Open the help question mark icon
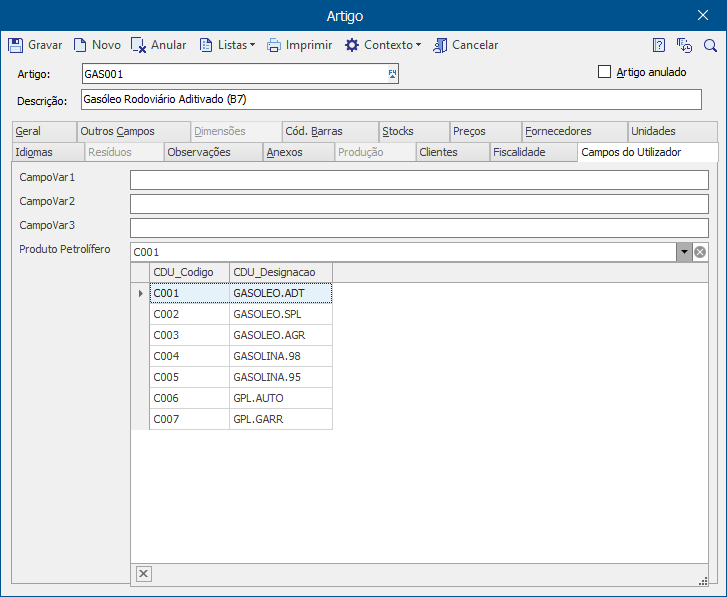Viewport: 727px width, 597px height. coord(658,45)
